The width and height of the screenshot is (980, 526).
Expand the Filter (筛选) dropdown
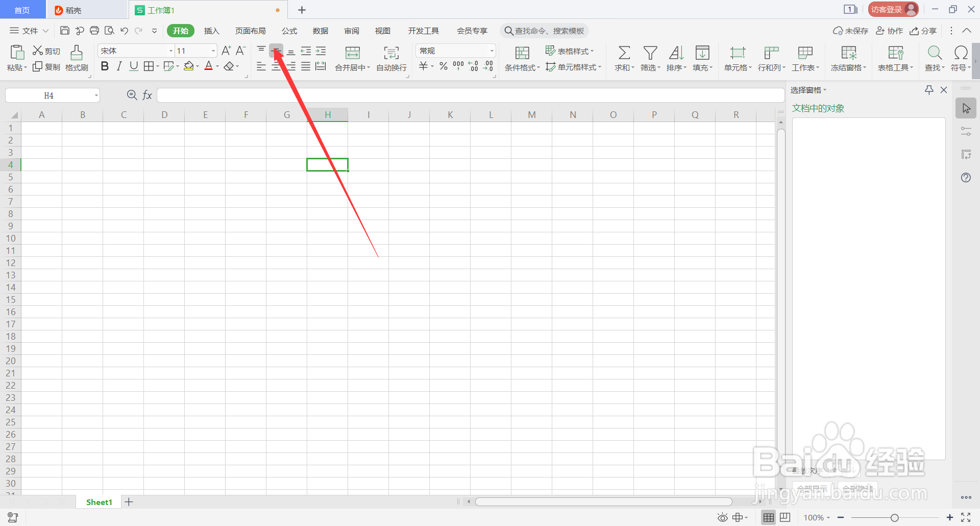click(659, 67)
